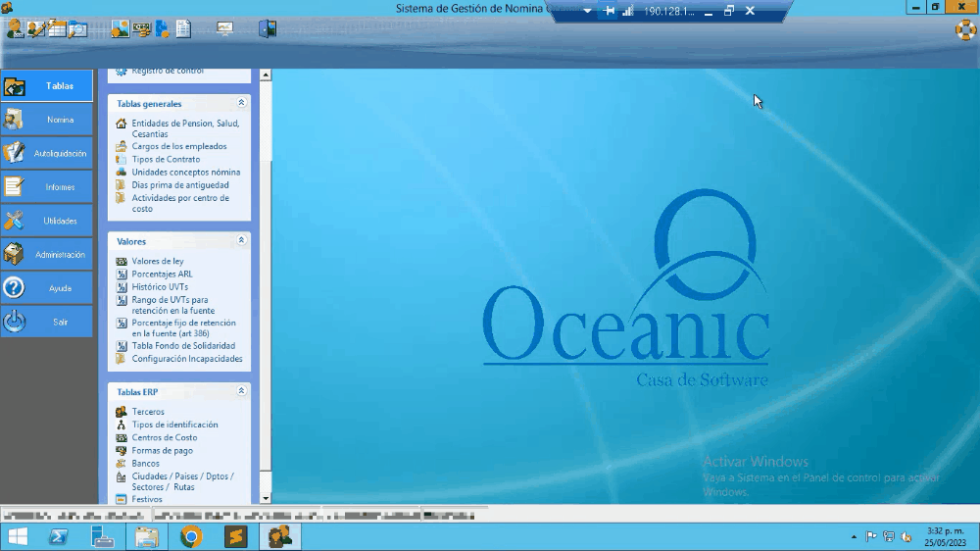Image resolution: width=980 pixels, height=551 pixels.
Task: Open Tipos de Contrato table
Action: pyautogui.click(x=166, y=159)
